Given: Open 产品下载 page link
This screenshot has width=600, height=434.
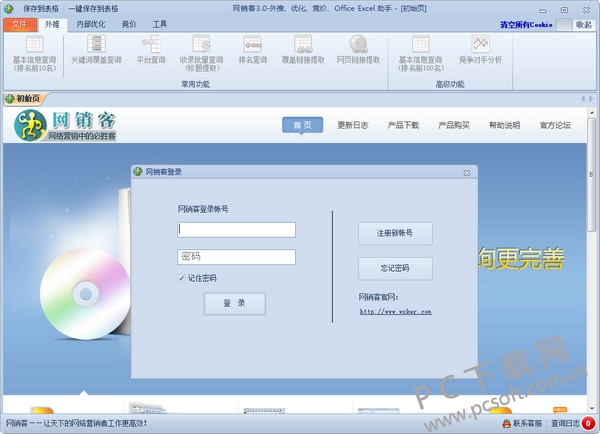Looking at the screenshot, I should click(403, 125).
